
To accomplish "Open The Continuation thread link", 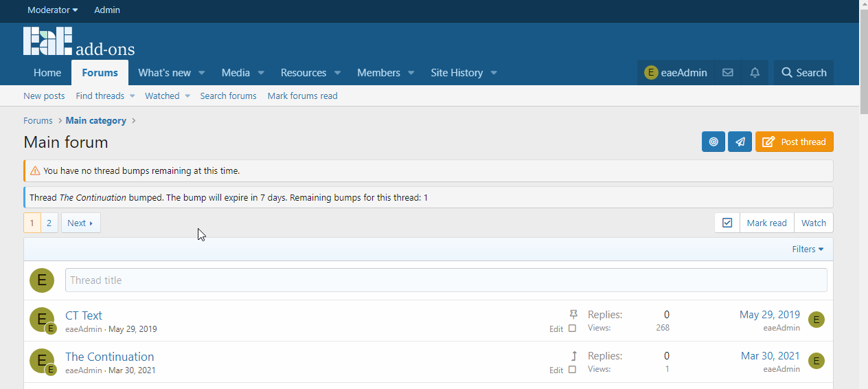I will (109, 357).
